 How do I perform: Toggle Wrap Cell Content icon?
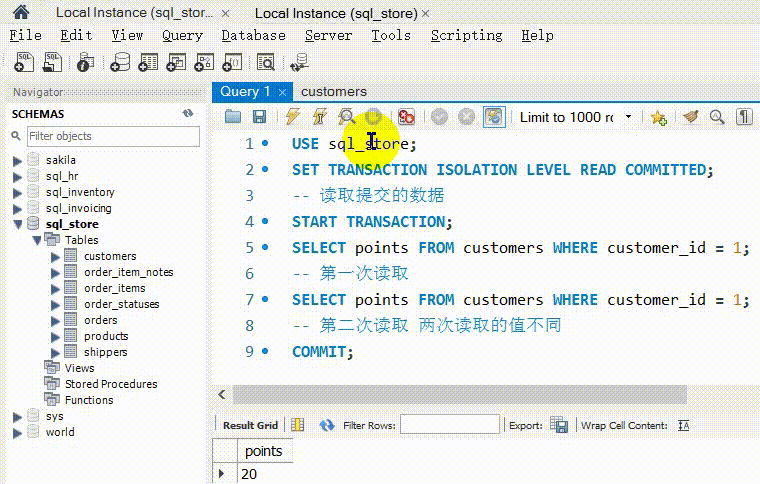click(683, 425)
